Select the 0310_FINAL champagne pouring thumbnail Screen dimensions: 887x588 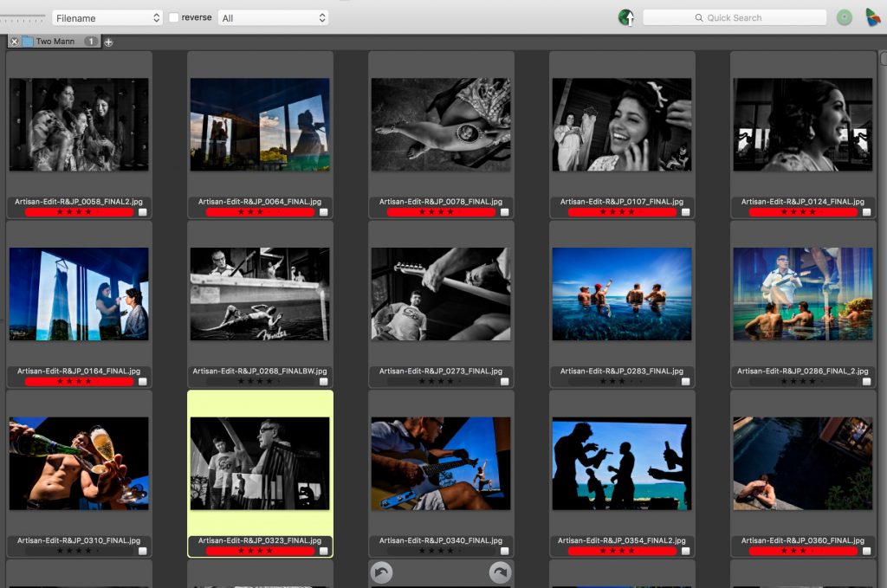pyautogui.click(x=79, y=463)
